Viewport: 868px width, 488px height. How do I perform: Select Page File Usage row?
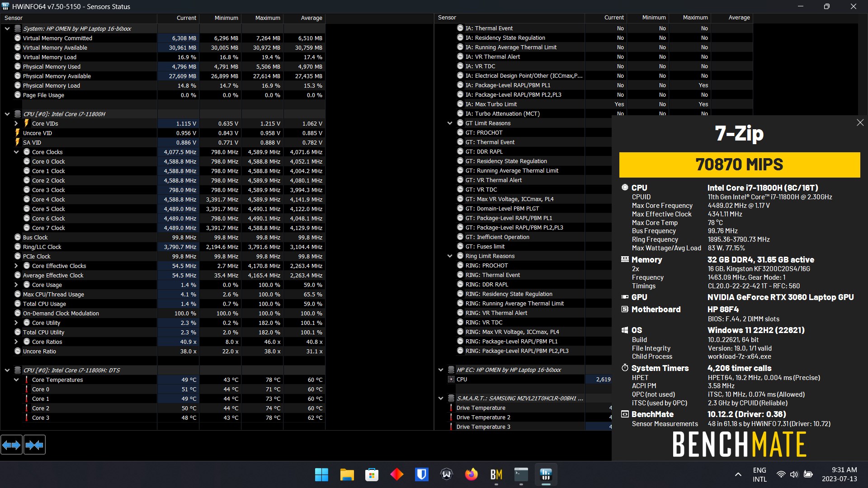pos(163,95)
